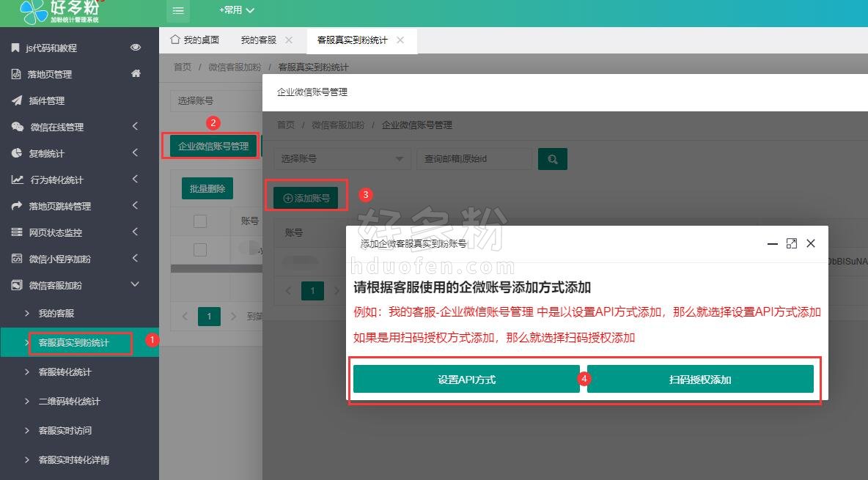Switch to the 我的桌面 tab

click(x=194, y=40)
